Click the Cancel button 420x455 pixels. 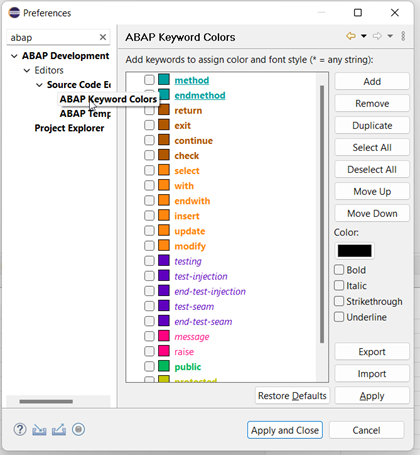click(x=366, y=430)
